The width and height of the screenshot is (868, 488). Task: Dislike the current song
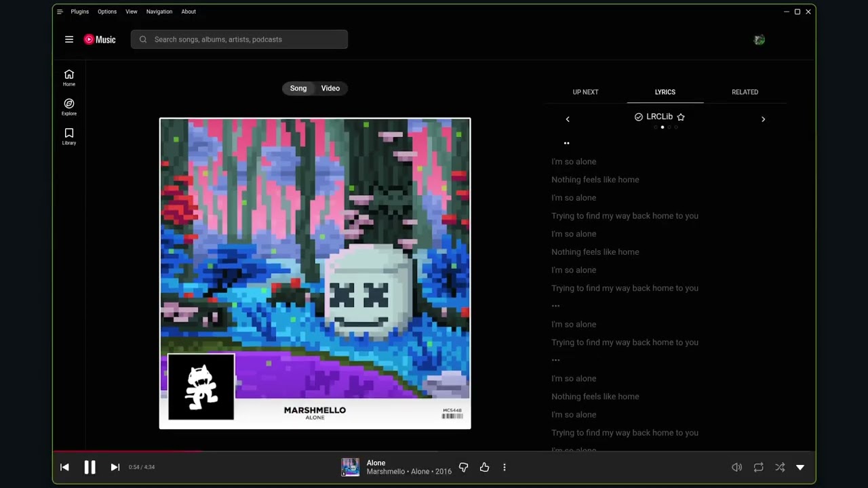(464, 467)
